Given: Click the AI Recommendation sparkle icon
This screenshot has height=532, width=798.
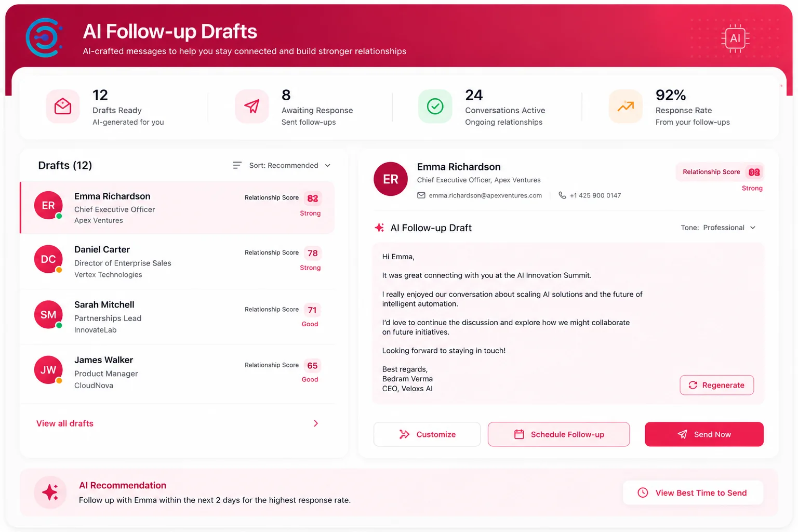Looking at the screenshot, I should coord(50,493).
